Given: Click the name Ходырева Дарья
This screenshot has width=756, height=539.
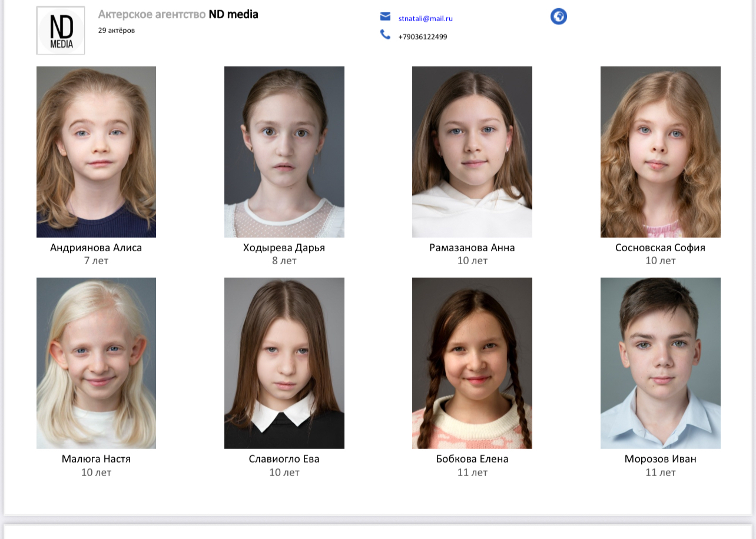Looking at the screenshot, I should tap(284, 248).
